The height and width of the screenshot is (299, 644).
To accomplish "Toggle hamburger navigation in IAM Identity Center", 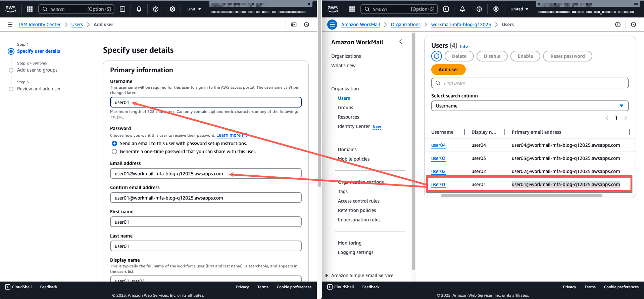I will pyautogui.click(x=10, y=25).
